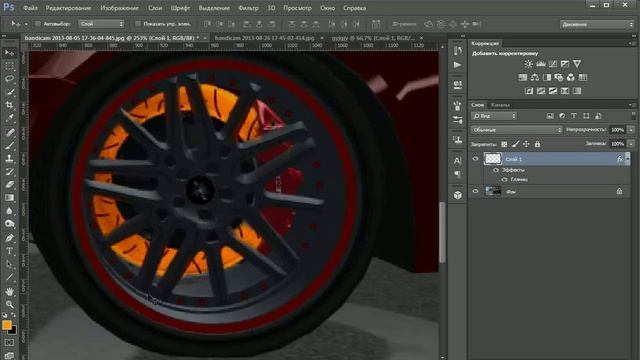Toggle lock all padlock icon
The width and height of the screenshot is (640, 360).
pyautogui.click(x=537, y=144)
